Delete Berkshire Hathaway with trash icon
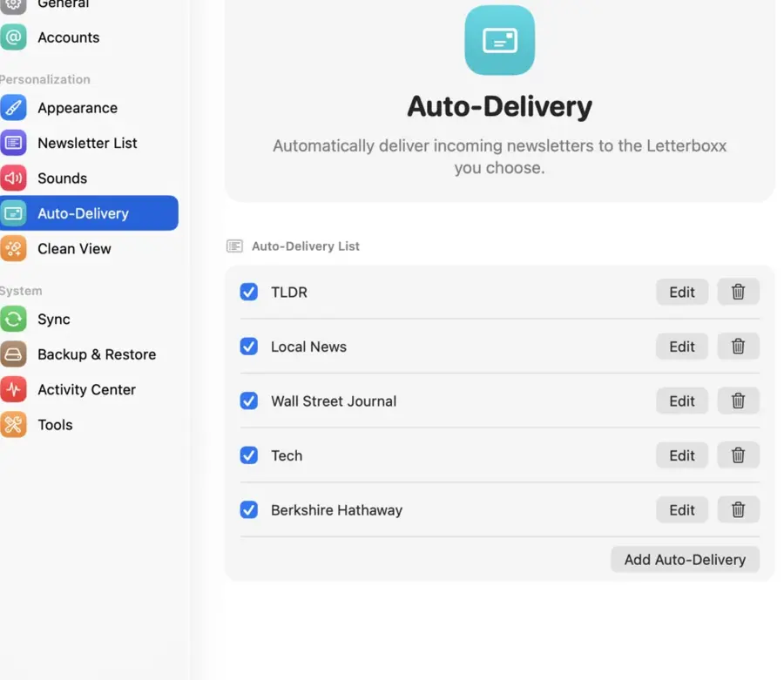 pos(738,509)
